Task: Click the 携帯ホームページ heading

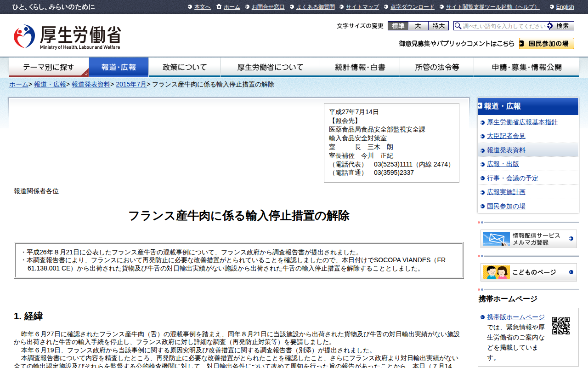Action: click(508, 299)
